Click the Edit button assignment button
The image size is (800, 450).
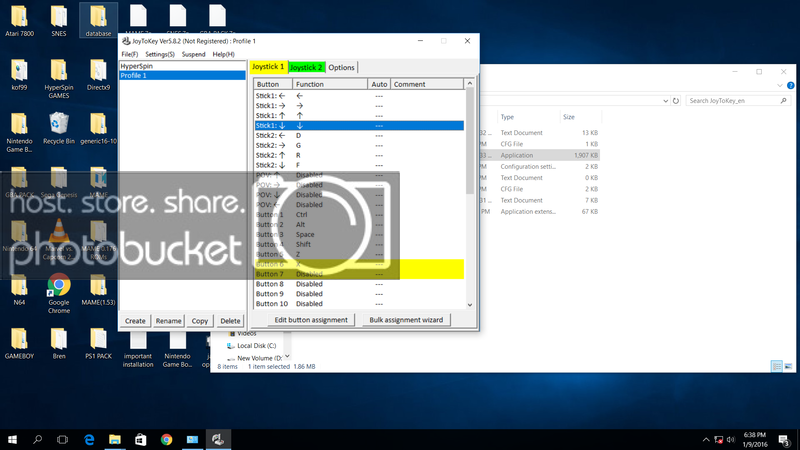pyautogui.click(x=311, y=320)
